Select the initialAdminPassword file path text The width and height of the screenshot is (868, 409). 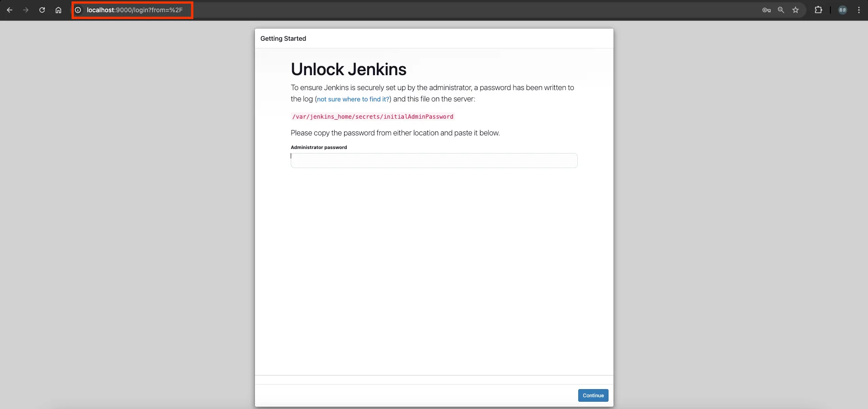[373, 117]
